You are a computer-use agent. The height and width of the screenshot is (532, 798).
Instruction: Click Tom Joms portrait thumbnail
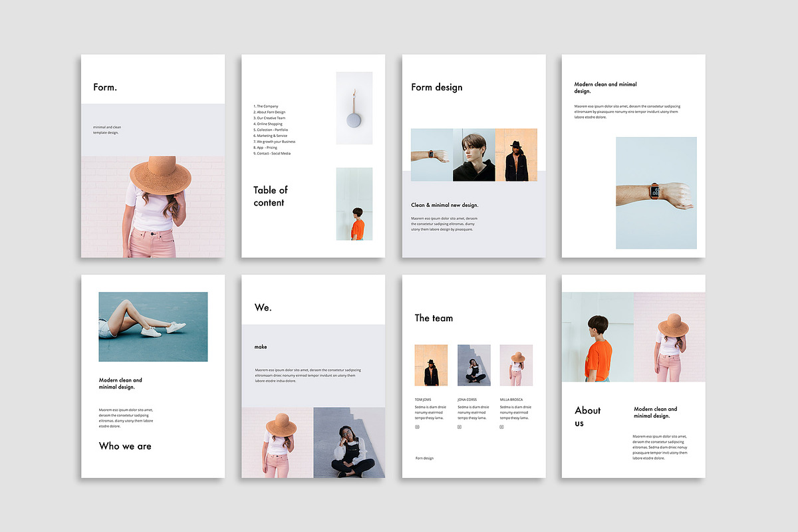point(431,365)
